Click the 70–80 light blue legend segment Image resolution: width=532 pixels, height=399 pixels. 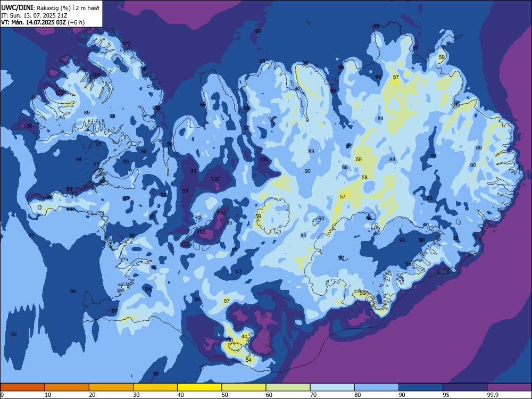tap(332, 387)
